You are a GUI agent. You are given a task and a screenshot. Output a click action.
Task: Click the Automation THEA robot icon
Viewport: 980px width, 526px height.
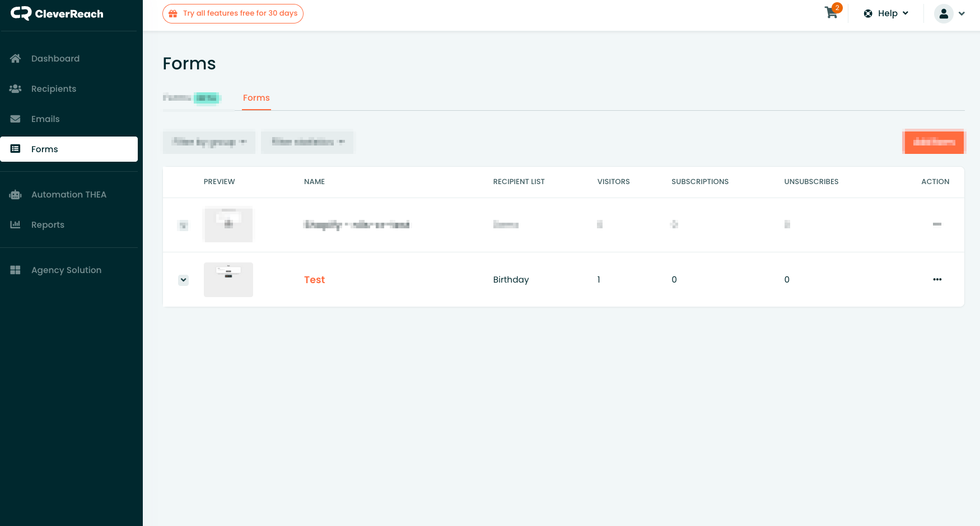pyautogui.click(x=16, y=195)
